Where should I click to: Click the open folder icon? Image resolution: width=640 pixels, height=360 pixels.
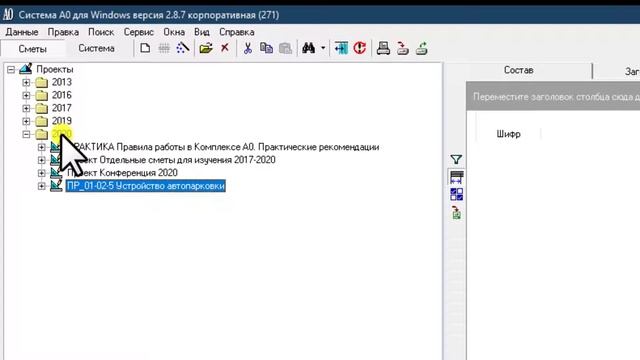click(206, 48)
